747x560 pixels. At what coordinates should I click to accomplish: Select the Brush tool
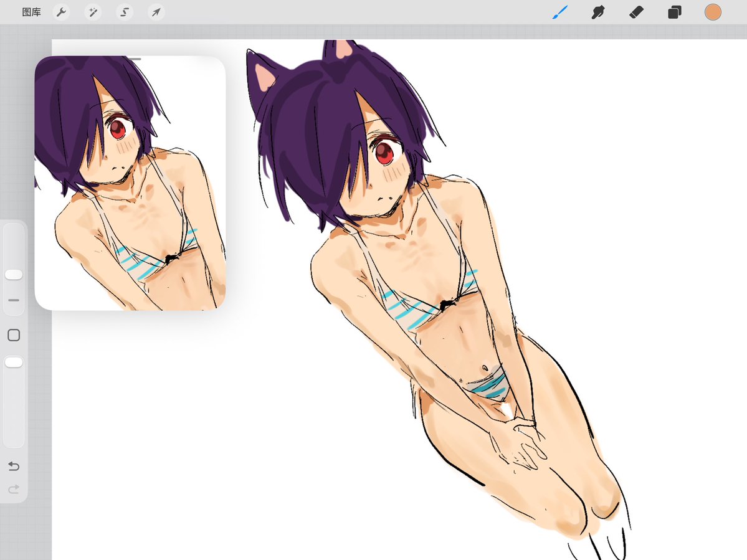pyautogui.click(x=560, y=12)
